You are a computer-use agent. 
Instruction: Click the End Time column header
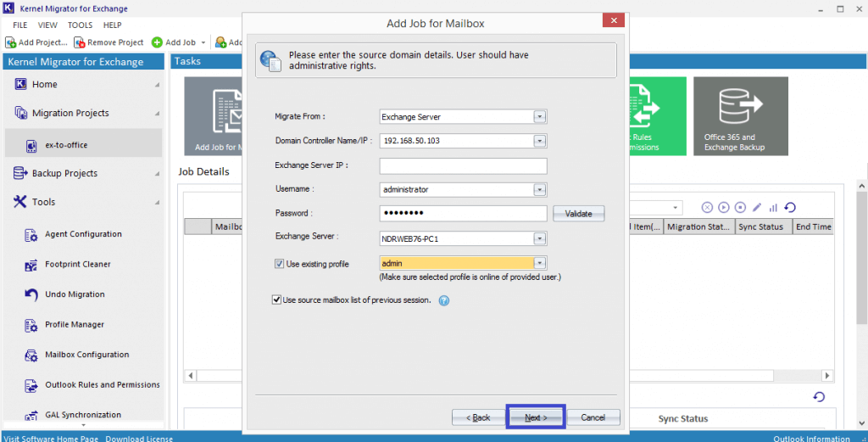(813, 227)
